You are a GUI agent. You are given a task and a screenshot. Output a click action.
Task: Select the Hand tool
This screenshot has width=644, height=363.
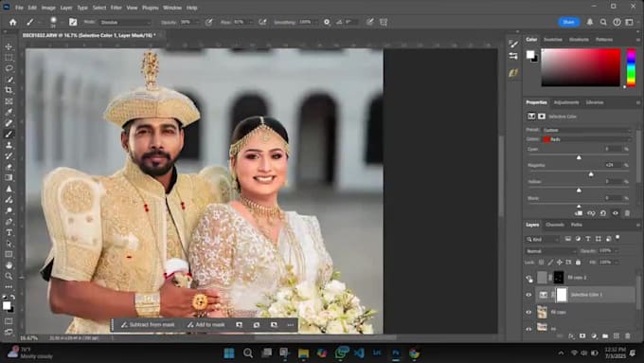tap(9, 265)
